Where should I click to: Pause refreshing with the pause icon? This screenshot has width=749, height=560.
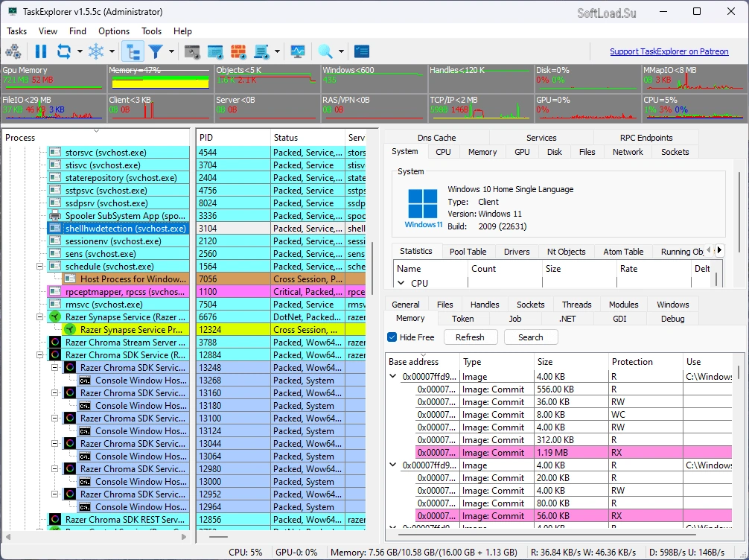[41, 51]
